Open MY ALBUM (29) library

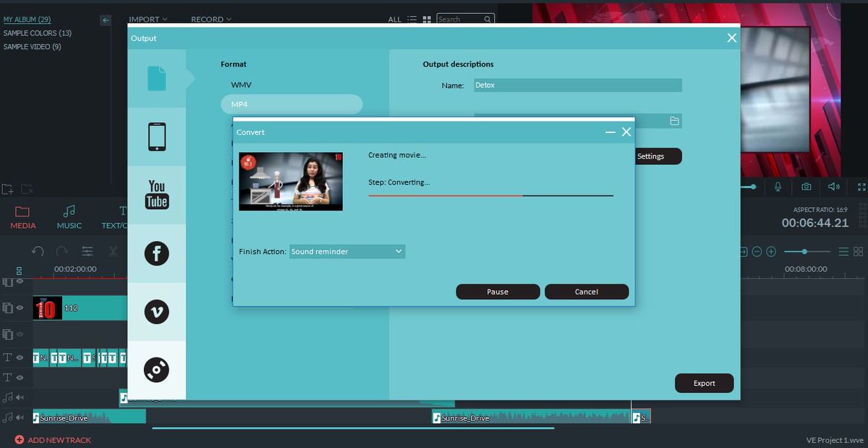[x=27, y=20]
